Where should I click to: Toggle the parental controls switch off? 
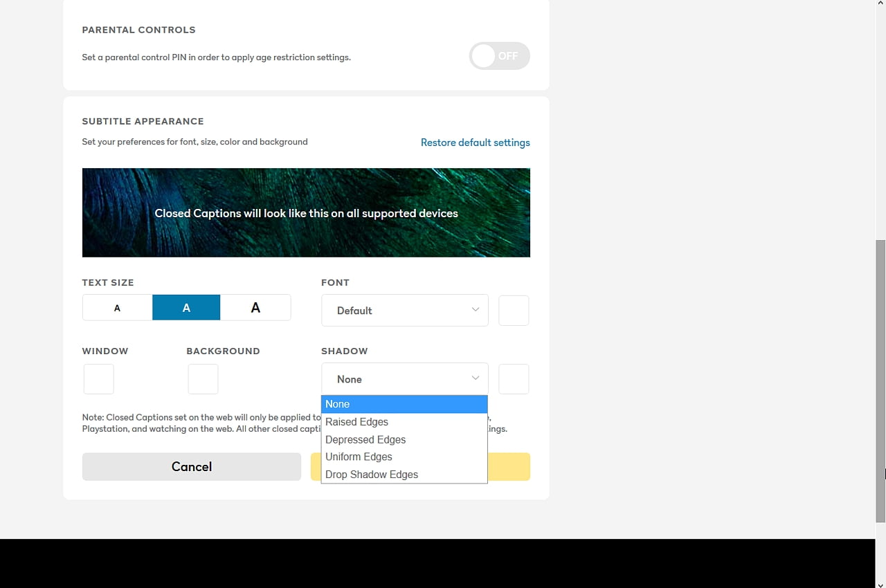click(499, 55)
